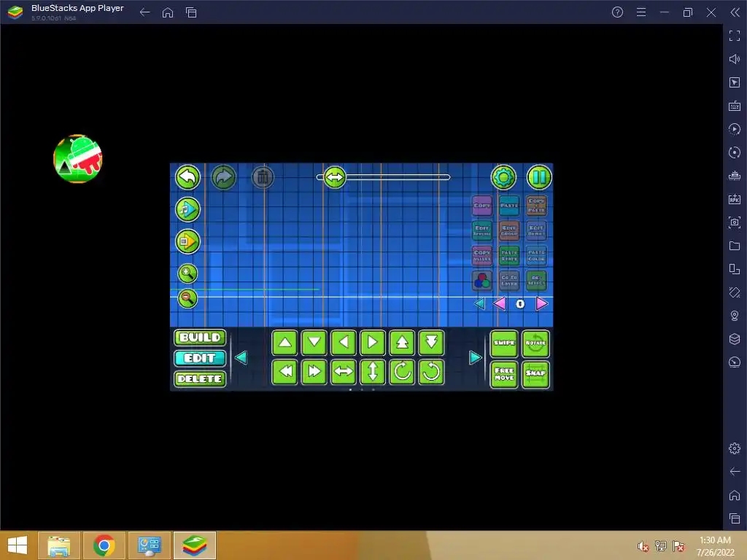Click Paste Color button
Screen dimensions: 747x560
click(536, 256)
